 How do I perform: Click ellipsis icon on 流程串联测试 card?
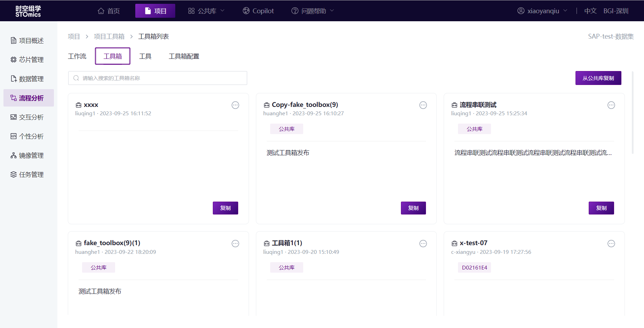click(x=611, y=105)
